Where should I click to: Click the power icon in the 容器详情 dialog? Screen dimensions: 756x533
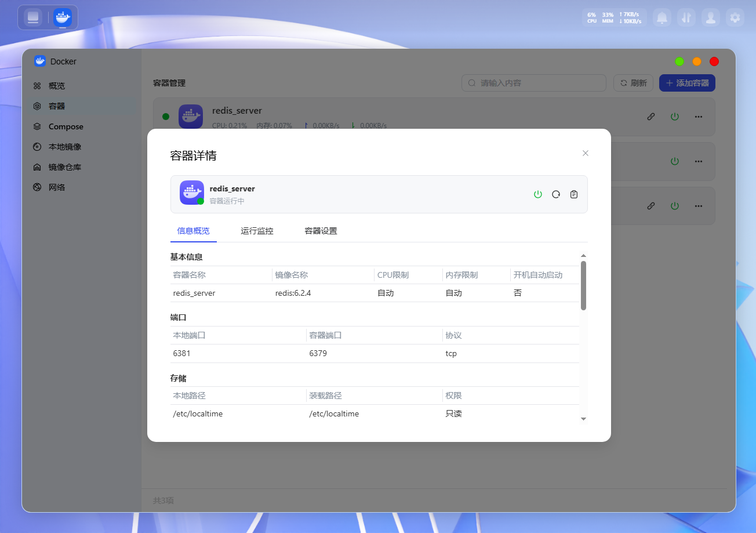click(538, 194)
